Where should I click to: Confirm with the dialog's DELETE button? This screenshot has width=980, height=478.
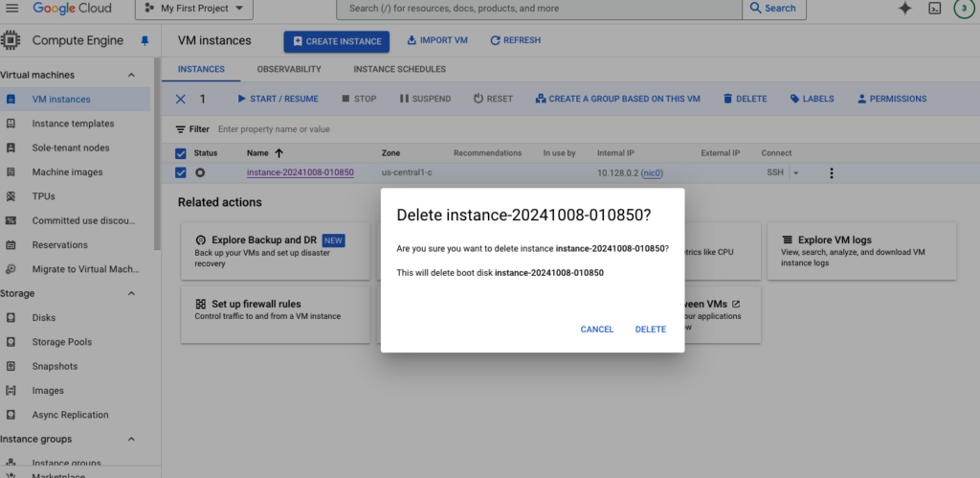[x=651, y=330]
